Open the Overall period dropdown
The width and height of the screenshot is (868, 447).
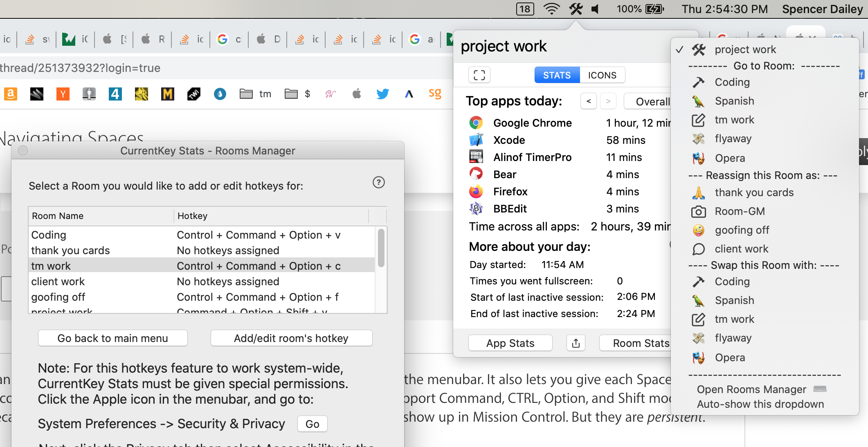tap(650, 101)
